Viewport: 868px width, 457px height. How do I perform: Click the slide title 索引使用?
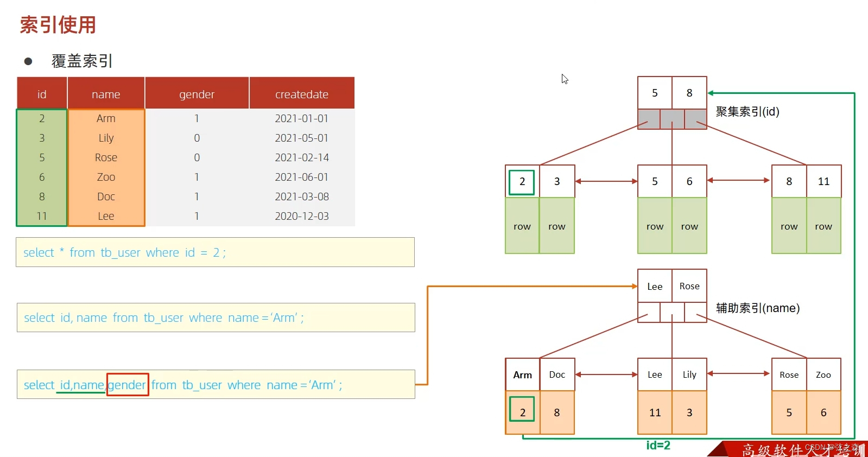(x=58, y=25)
